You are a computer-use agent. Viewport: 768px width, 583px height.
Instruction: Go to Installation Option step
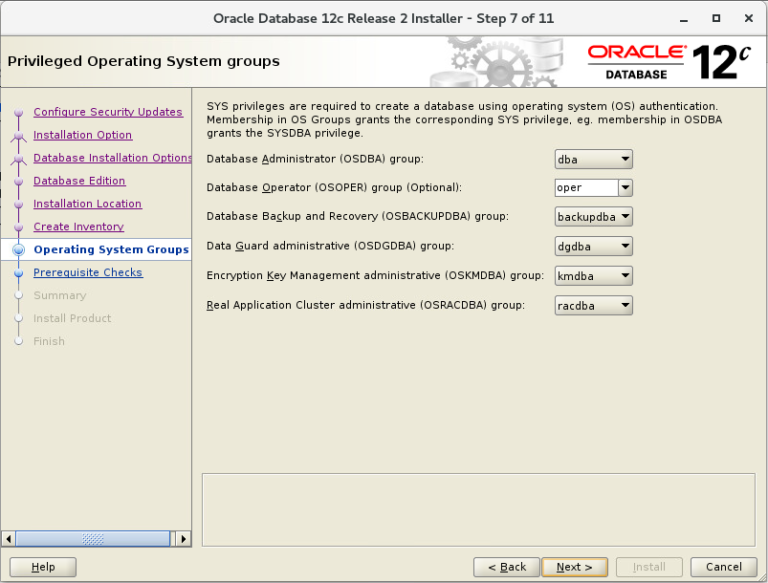[82, 135]
